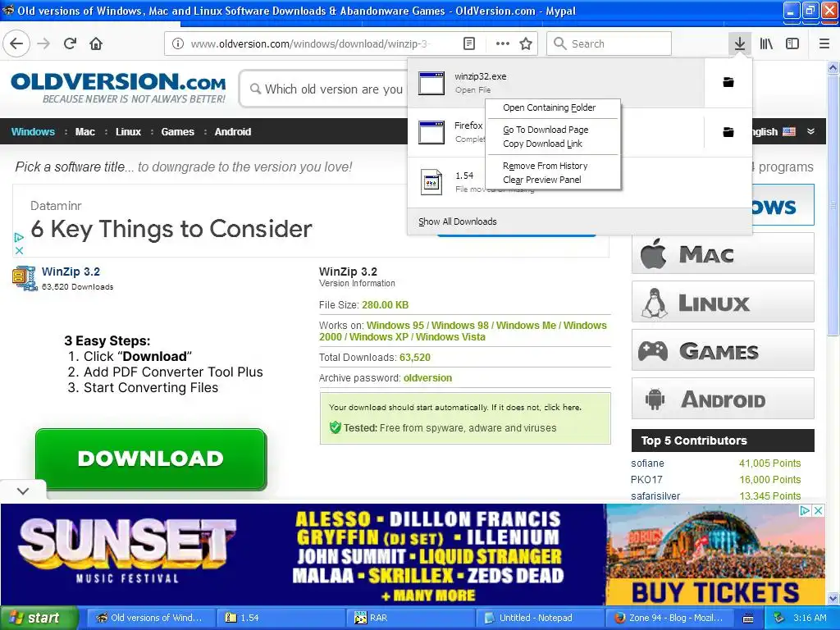
Task: Click the keyboard icon in system tray
Action: coord(748,619)
